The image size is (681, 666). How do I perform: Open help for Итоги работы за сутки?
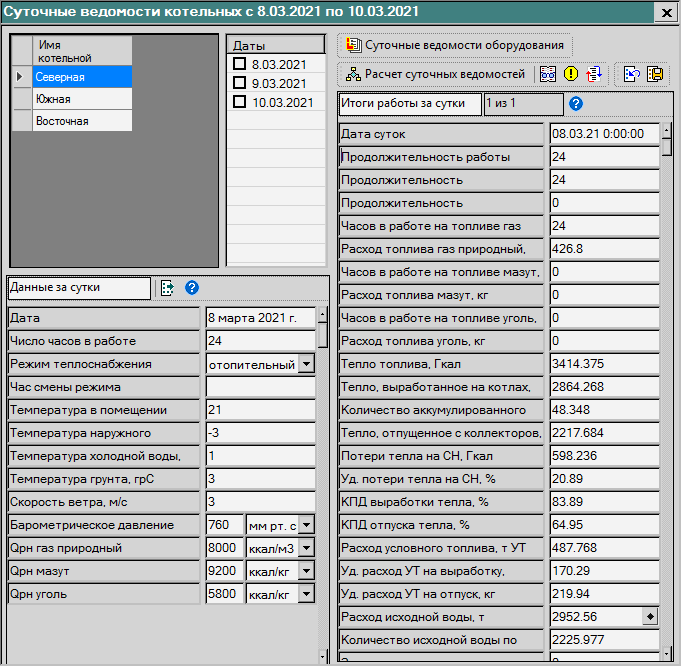click(576, 103)
